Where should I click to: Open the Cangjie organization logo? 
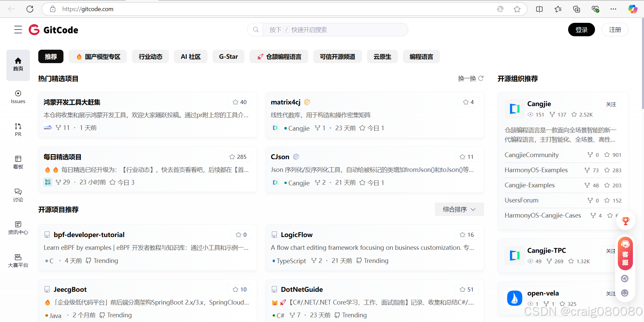[x=514, y=108]
